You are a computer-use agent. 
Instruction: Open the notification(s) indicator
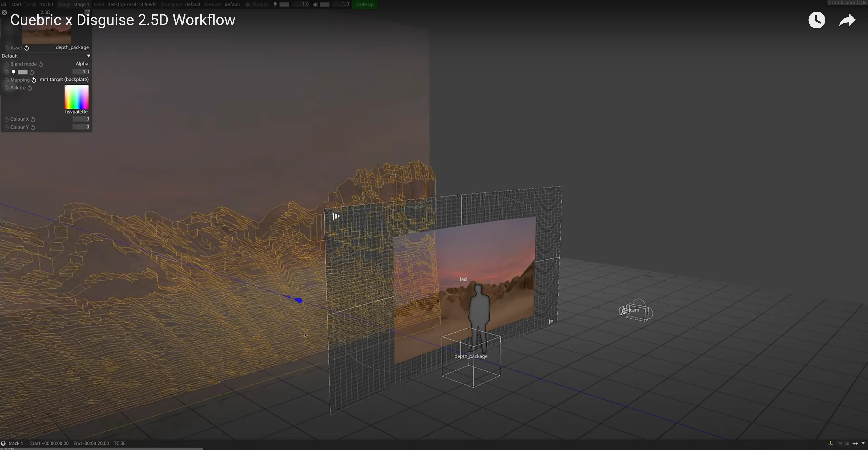[847, 3]
